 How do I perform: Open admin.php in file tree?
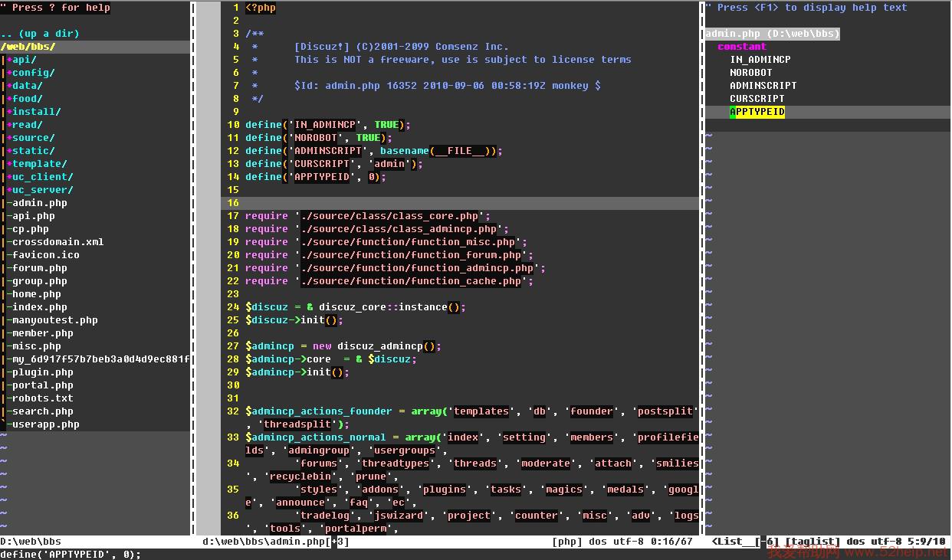click(x=39, y=203)
